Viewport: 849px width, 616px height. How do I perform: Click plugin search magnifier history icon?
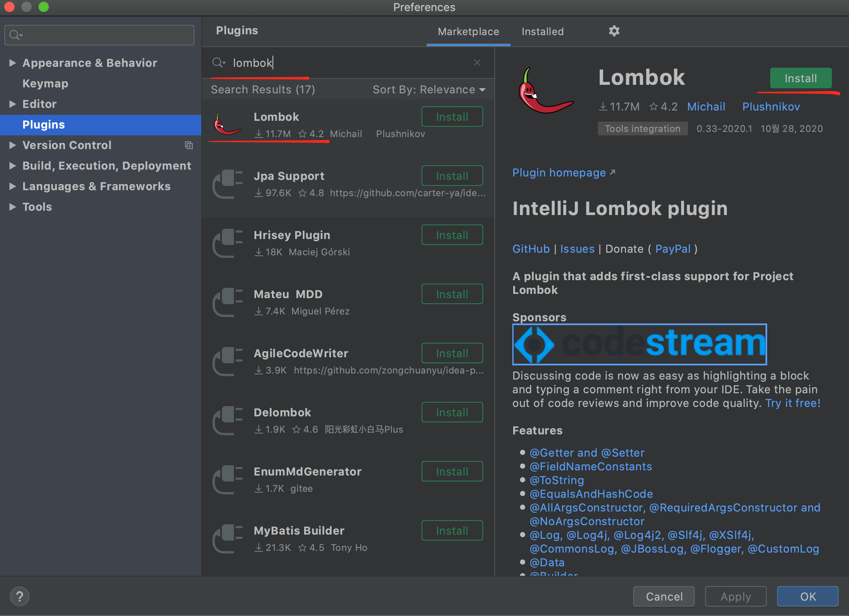pos(218,63)
